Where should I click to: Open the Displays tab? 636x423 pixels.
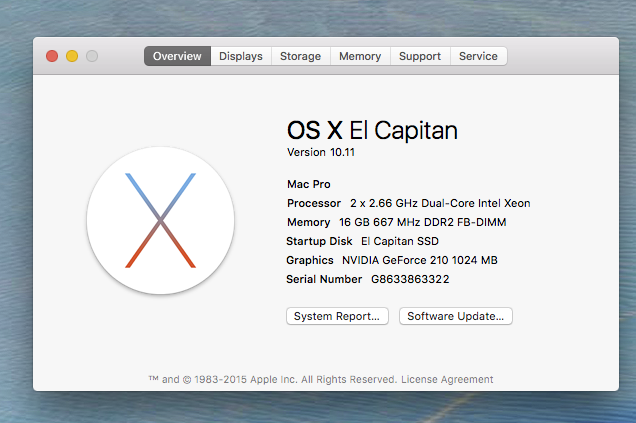pyautogui.click(x=241, y=56)
